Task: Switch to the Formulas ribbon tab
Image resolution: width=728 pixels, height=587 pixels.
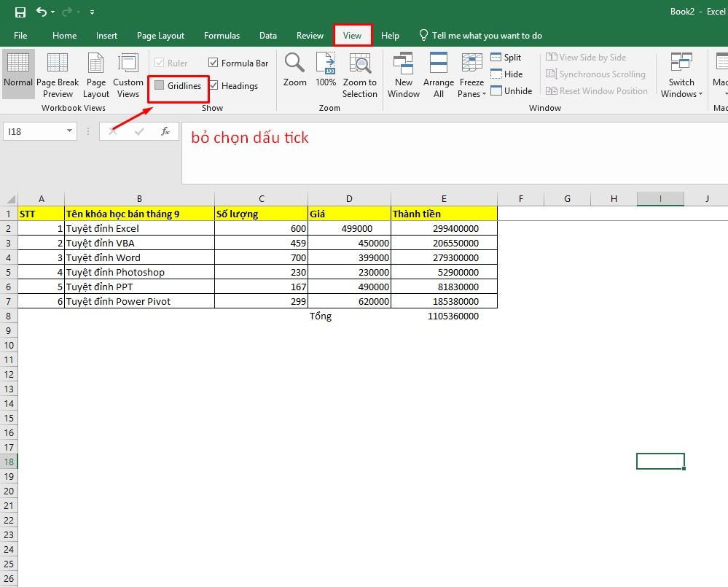Action: [222, 35]
